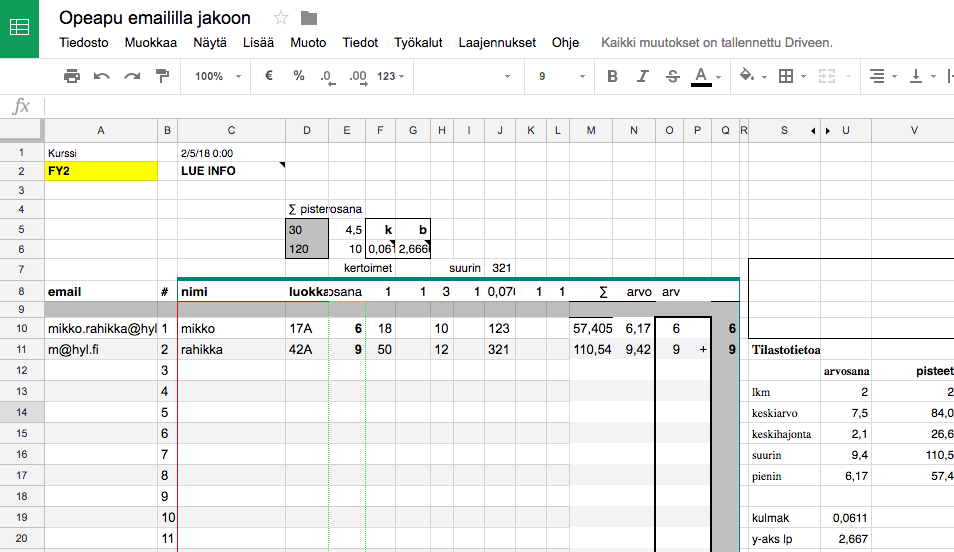Select column C header
The height and width of the screenshot is (552, 954).
(x=231, y=130)
